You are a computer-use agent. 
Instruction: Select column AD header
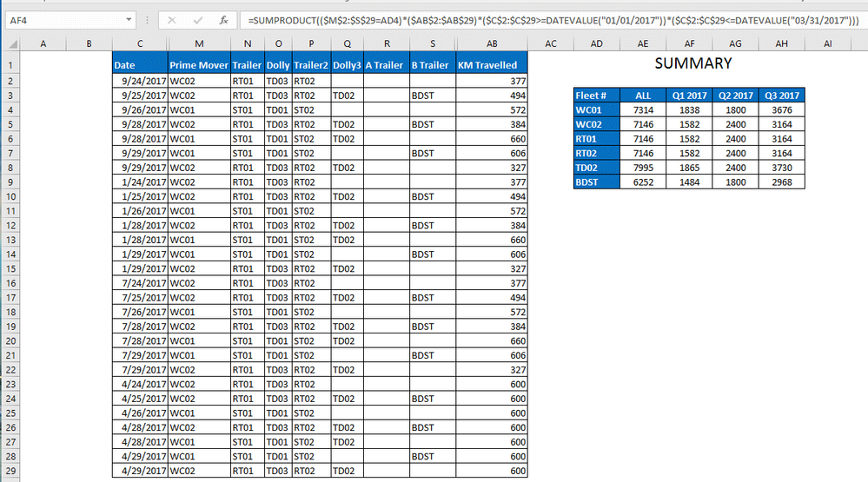(597, 43)
